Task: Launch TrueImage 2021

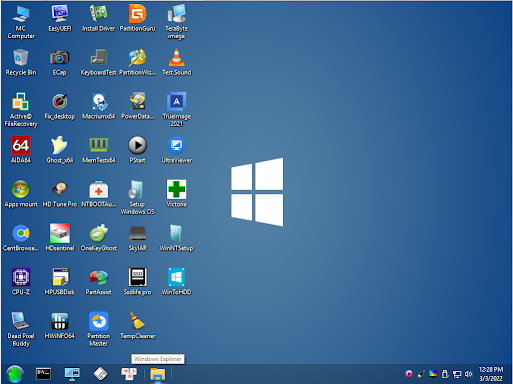Action: [x=176, y=110]
